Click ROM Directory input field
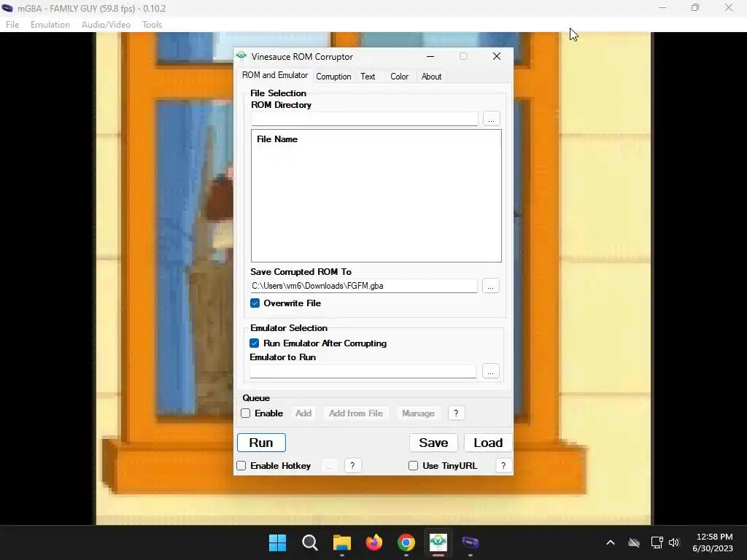The height and width of the screenshot is (560, 747). coord(365,119)
